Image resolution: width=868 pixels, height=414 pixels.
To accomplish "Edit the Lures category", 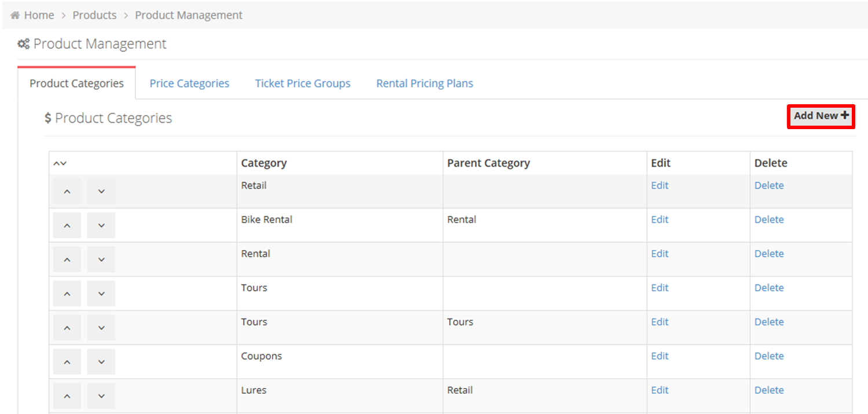I will click(660, 390).
